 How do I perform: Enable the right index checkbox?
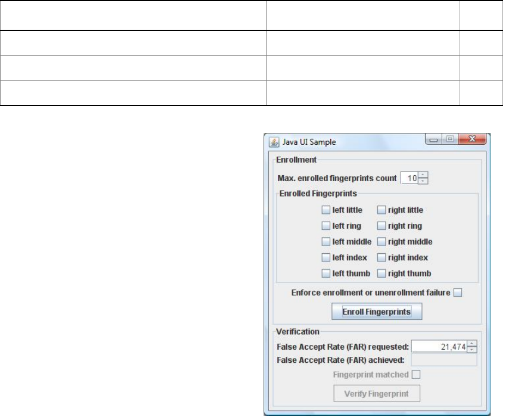pos(382,257)
